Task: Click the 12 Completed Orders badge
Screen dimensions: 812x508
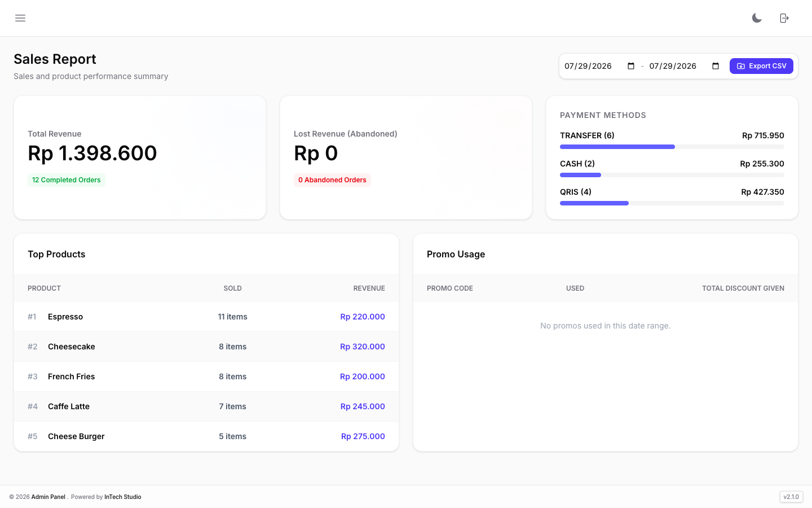Action: [67, 180]
